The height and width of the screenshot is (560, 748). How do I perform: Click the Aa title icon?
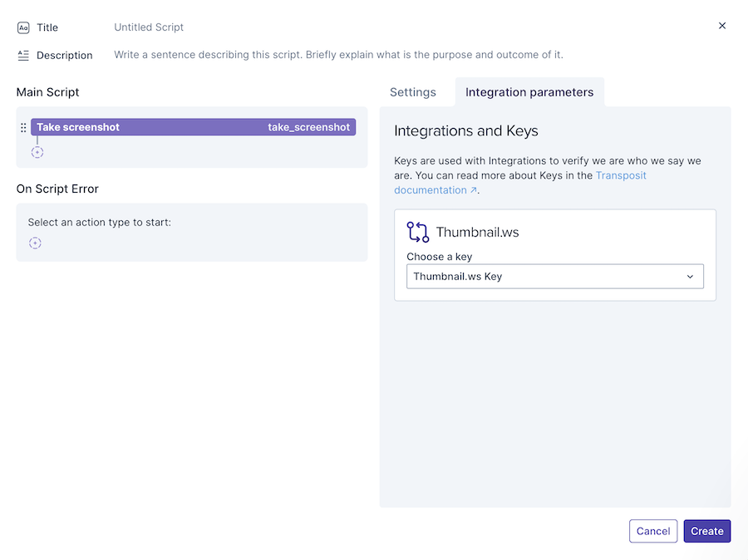[23, 27]
